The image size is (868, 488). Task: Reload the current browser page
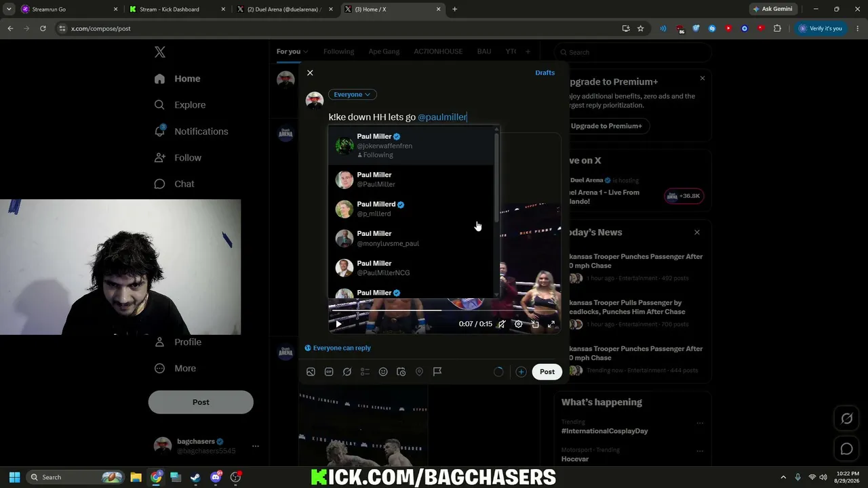(43, 28)
